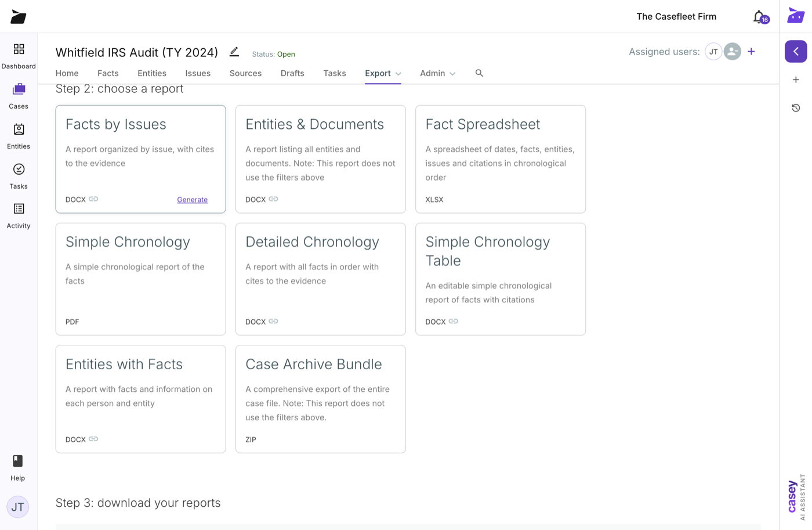The height and width of the screenshot is (530, 812).
Task: Open the Tasks tab in case navigation
Action: [x=335, y=73]
